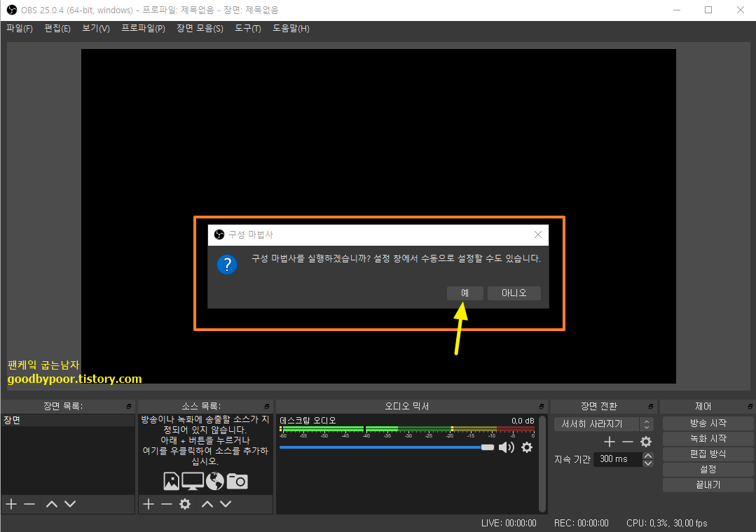Viewport: 756px width, 532px height.
Task: Click the 예 button in the wizard dialog
Action: pyautogui.click(x=465, y=293)
